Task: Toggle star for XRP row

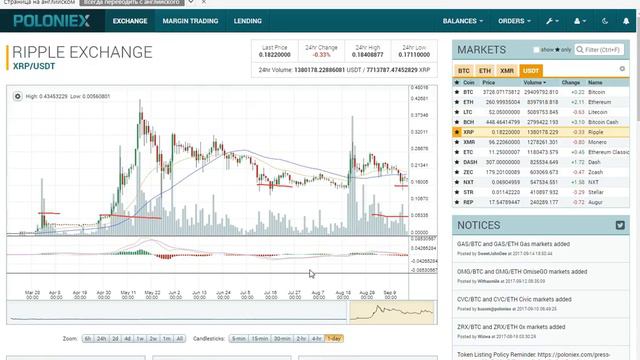Action: (x=457, y=132)
